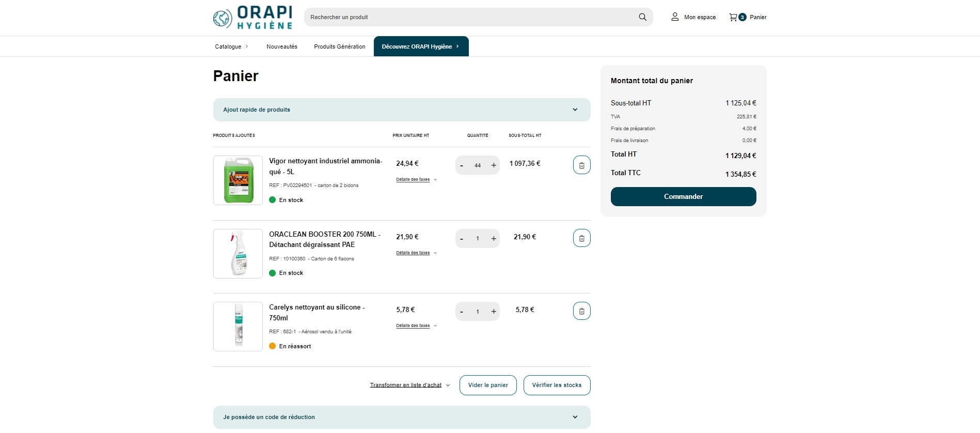
Task: Open Vigor nettoyant industriel product link
Action: pyautogui.click(x=325, y=166)
